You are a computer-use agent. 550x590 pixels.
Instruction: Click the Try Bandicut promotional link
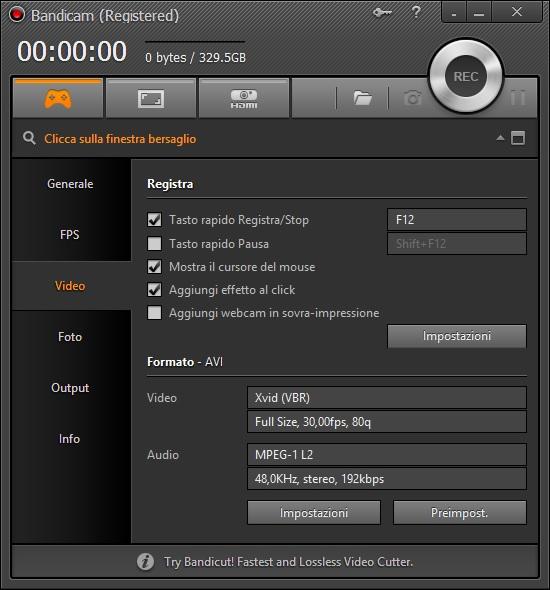289,562
